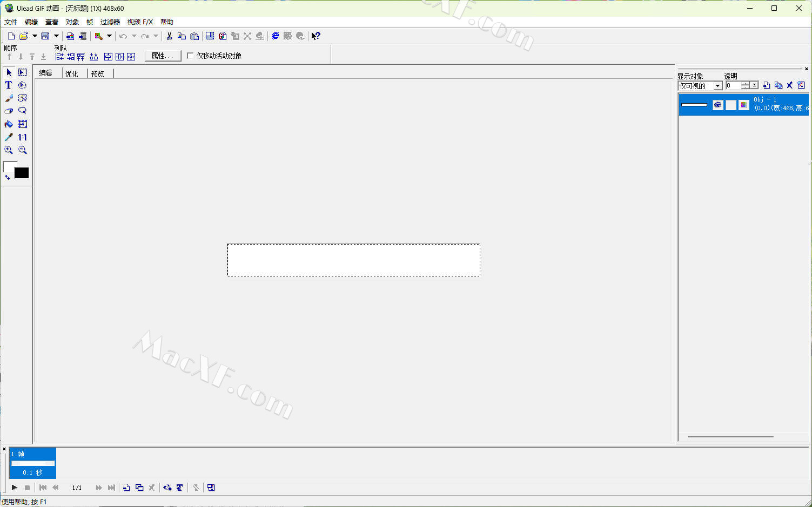812x507 pixels.
Task: Click the duplicate frame icon
Action: tap(139, 488)
